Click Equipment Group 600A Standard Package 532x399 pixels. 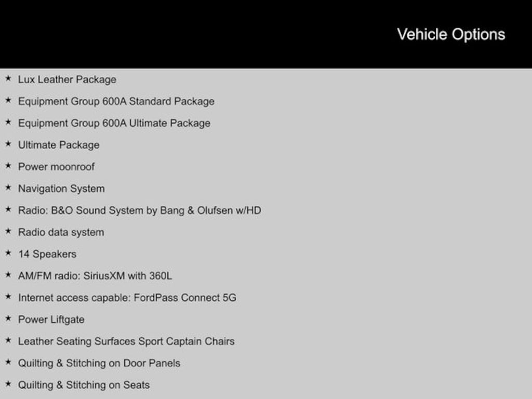(x=116, y=101)
